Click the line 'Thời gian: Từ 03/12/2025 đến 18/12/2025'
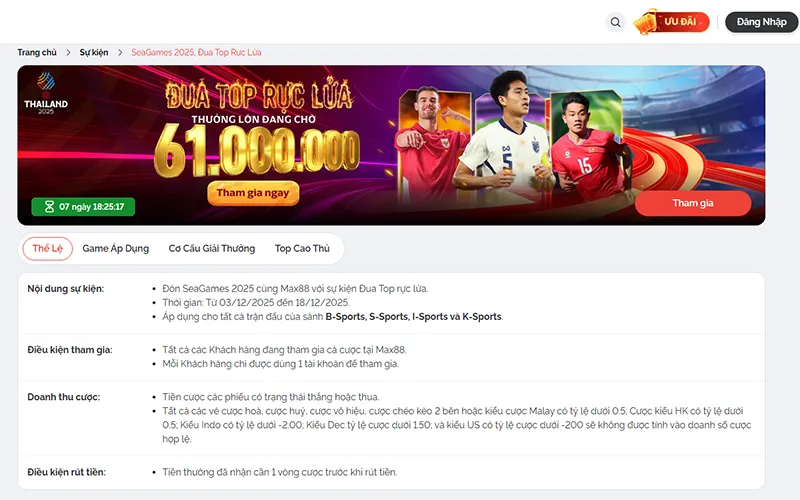The height and width of the screenshot is (500, 800). pyautogui.click(x=256, y=303)
